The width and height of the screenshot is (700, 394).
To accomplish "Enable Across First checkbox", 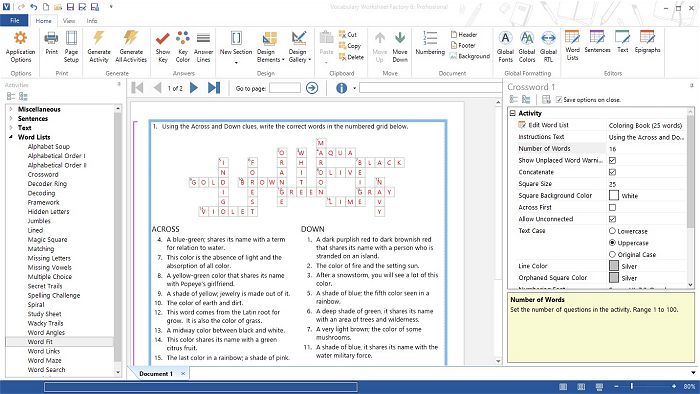I will point(612,207).
